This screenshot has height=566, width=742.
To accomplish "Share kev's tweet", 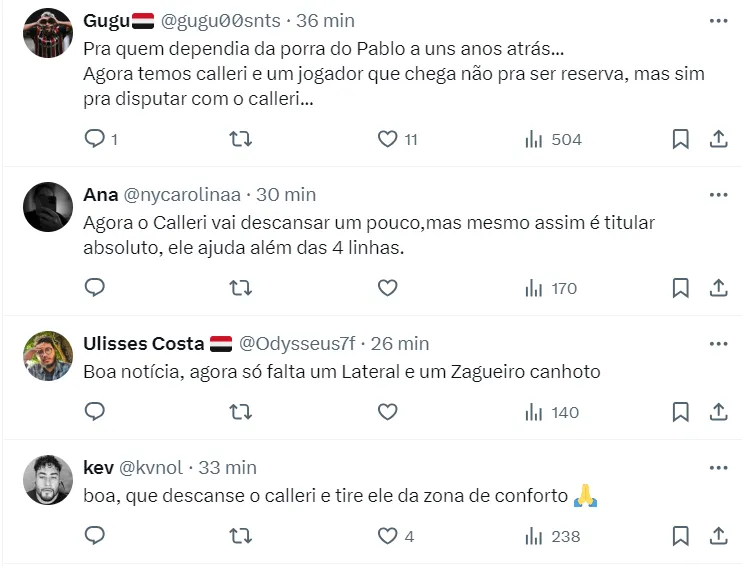I will coord(718,536).
